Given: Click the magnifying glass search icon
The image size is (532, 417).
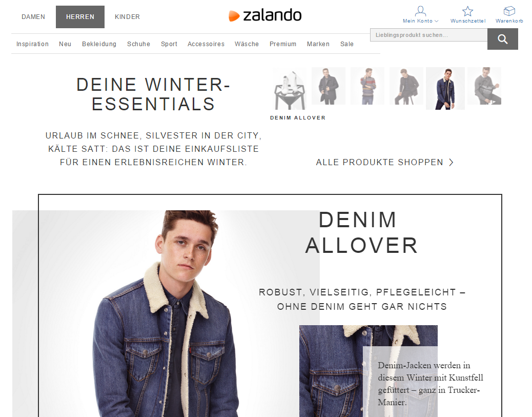Looking at the screenshot, I should click(x=502, y=39).
